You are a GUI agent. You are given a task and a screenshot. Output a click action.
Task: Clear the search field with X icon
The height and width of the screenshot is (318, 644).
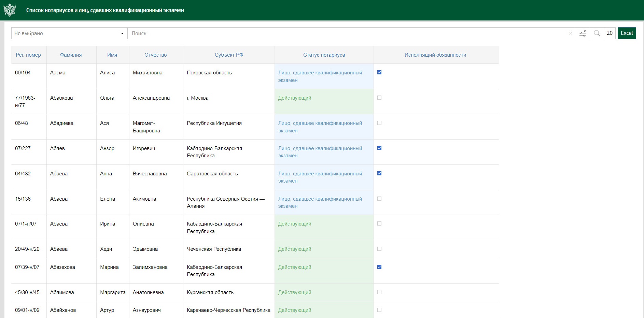(x=570, y=33)
